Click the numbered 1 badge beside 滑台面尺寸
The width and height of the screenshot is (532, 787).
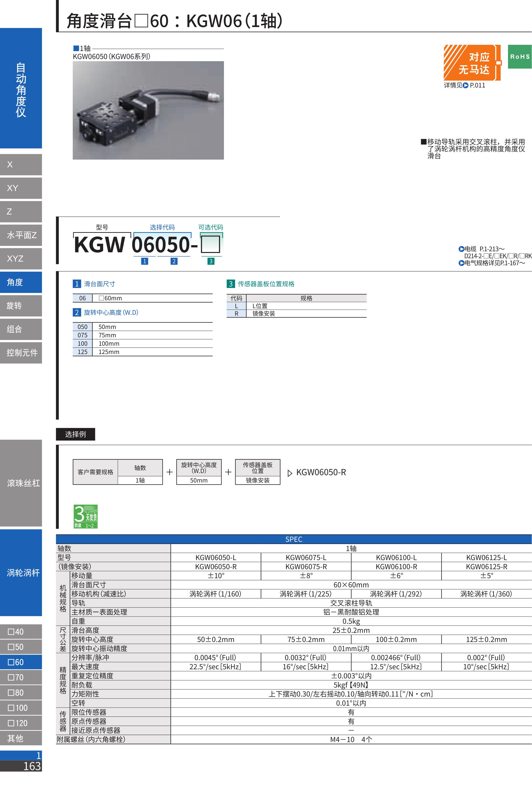(x=77, y=284)
